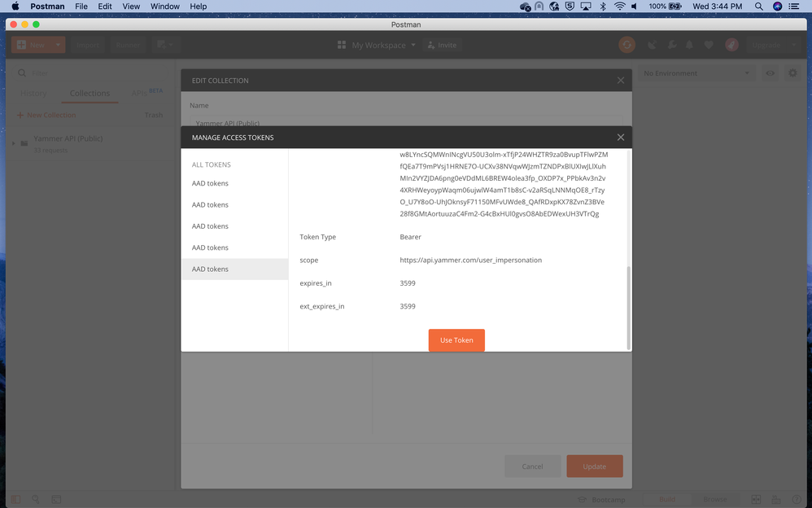Open the Runner
Image resolution: width=812 pixels, height=508 pixels.
click(x=128, y=45)
